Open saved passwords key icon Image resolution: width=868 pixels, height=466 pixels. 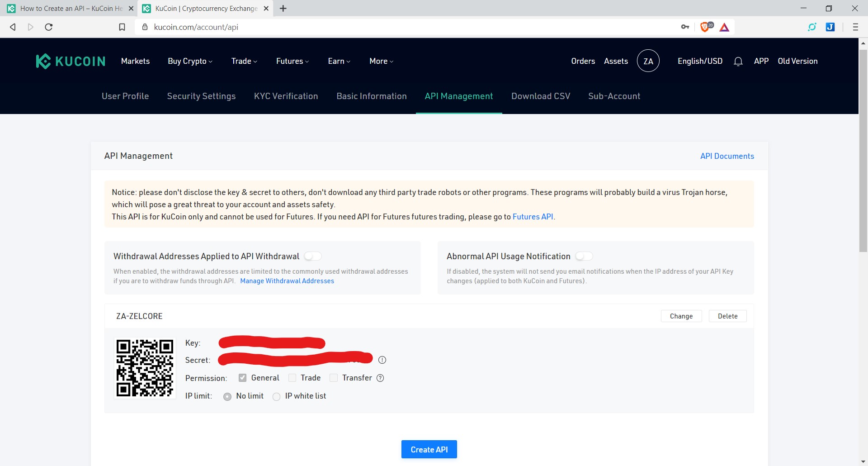685,27
